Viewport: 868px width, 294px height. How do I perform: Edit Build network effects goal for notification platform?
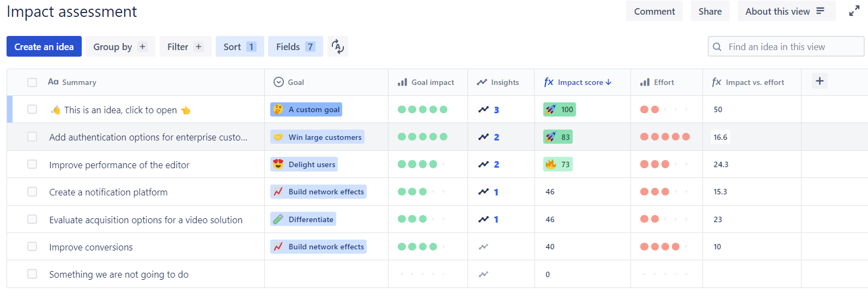point(318,192)
